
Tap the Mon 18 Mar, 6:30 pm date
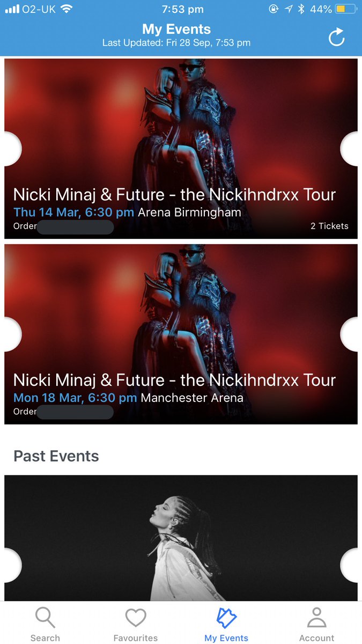[75, 398]
